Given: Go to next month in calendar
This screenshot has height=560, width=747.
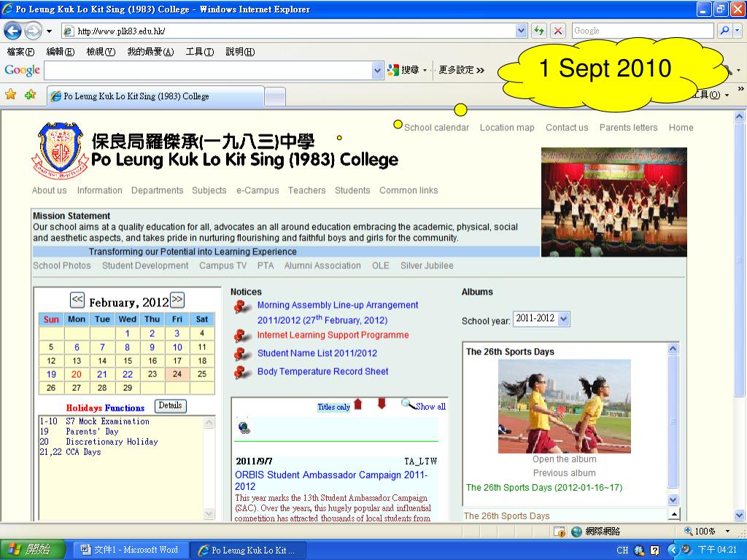Looking at the screenshot, I should [177, 300].
